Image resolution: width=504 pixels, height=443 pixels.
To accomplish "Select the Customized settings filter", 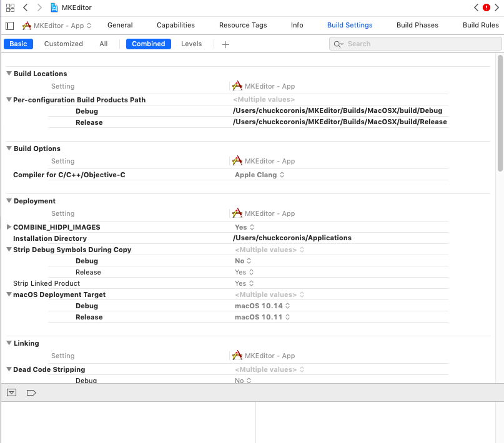I will point(63,44).
